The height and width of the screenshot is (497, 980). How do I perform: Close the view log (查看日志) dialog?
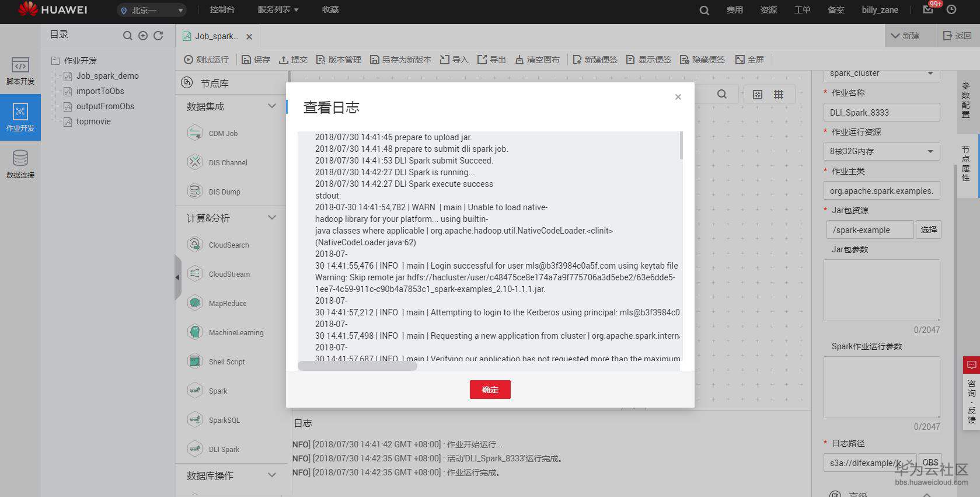678,97
